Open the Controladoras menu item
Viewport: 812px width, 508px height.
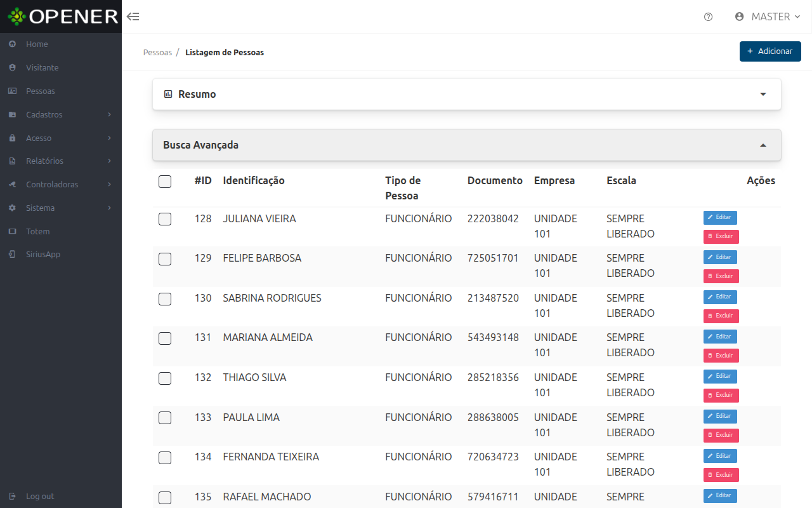[61, 185]
